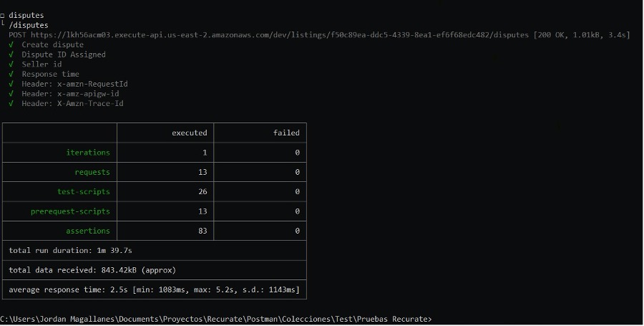Select the prerequest-scripts row label
Screen dimensions: 644x326
[70, 211]
